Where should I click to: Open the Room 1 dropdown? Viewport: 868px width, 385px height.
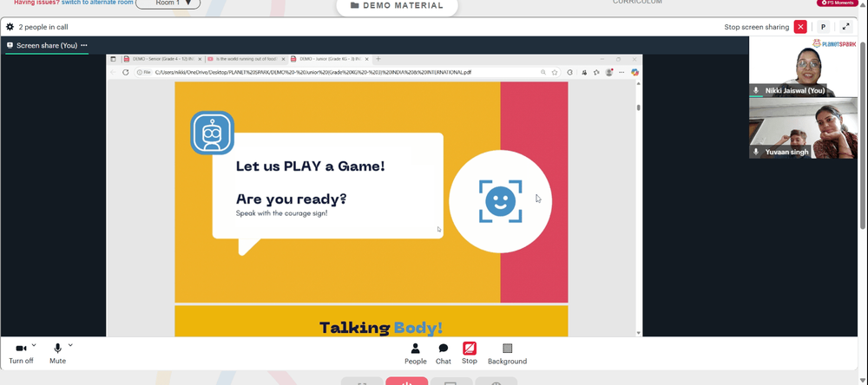(x=168, y=3)
